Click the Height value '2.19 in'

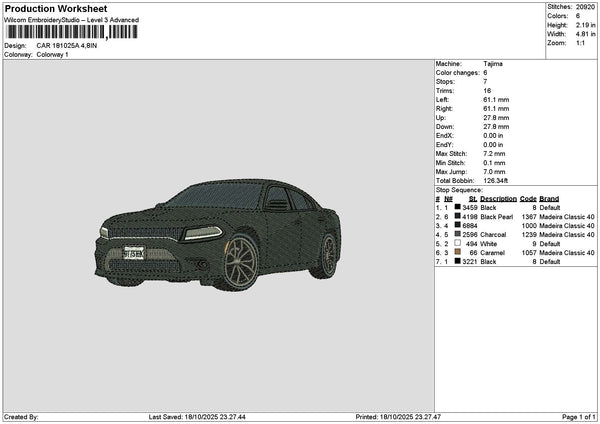tap(585, 25)
